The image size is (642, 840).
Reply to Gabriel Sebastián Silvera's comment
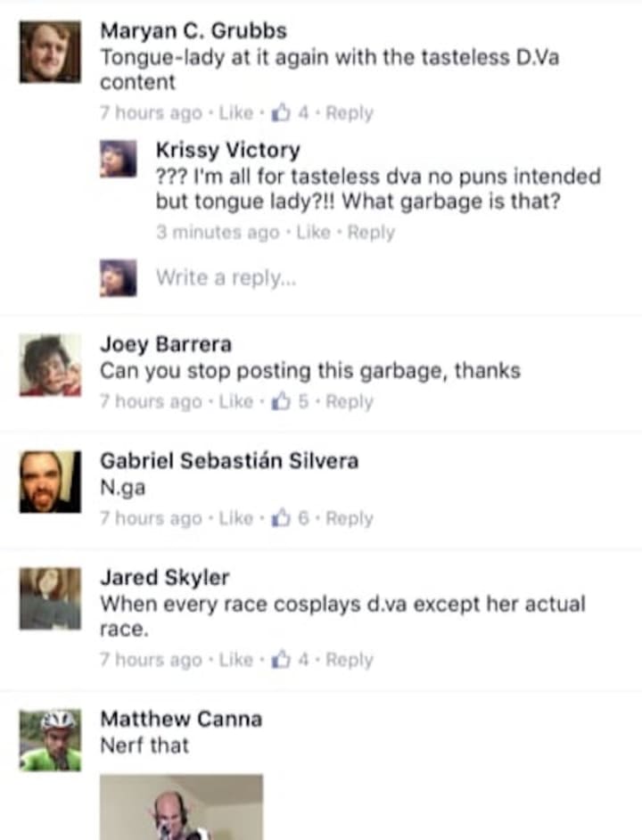[350, 518]
